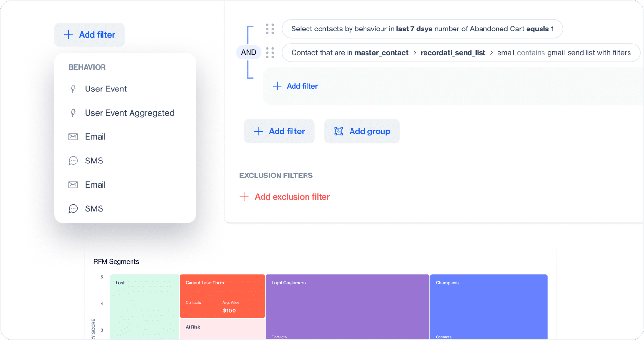Select the blue Champions segment tile
This screenshot has height=340, width=644.
tap(488, 307)
